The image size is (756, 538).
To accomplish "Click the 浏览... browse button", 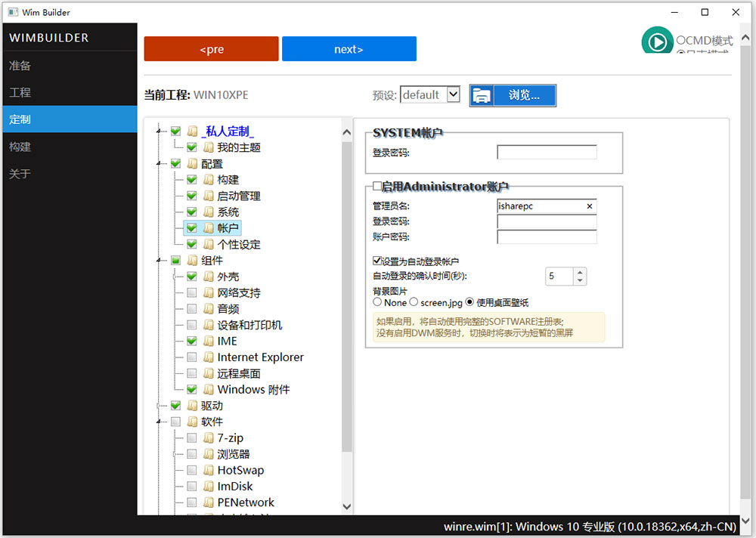I will tap(513, 95).
